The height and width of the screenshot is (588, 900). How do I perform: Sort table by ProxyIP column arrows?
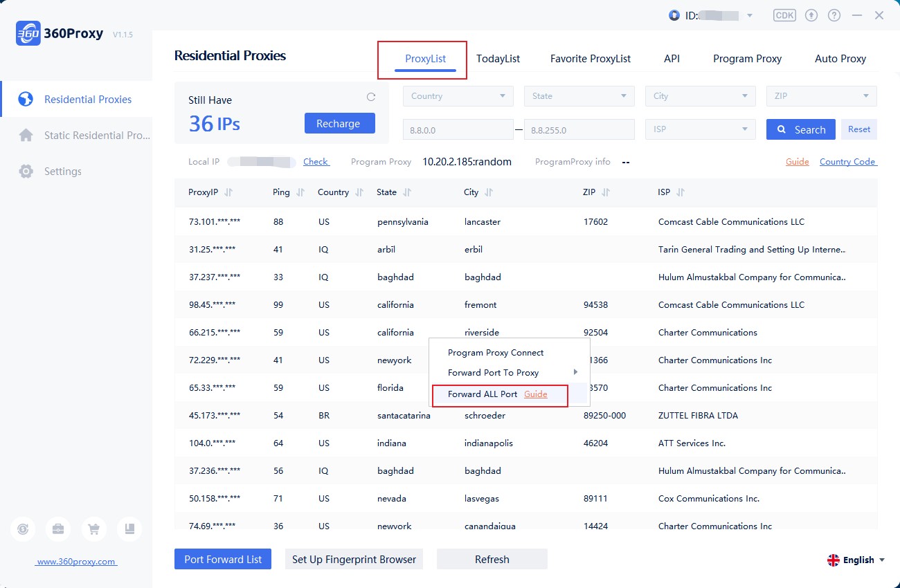click(x=228, y=192)
